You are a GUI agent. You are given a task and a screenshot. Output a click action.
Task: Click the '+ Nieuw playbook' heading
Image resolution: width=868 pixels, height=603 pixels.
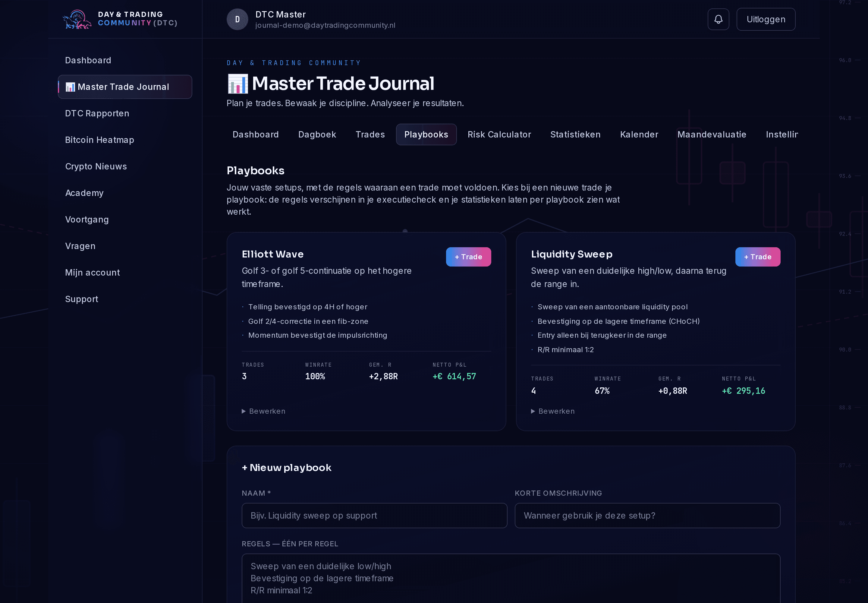(x=287, y=468)
